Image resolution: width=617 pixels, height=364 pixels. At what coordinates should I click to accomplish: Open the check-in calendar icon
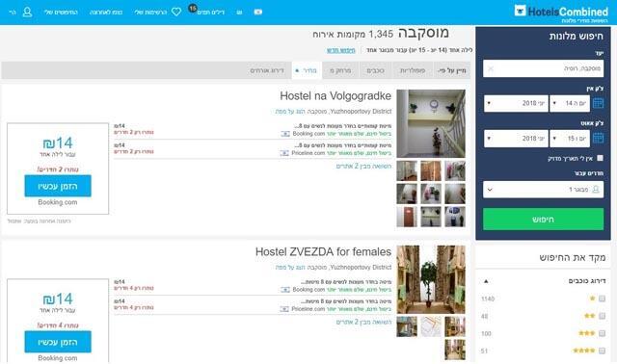(598, 103)
